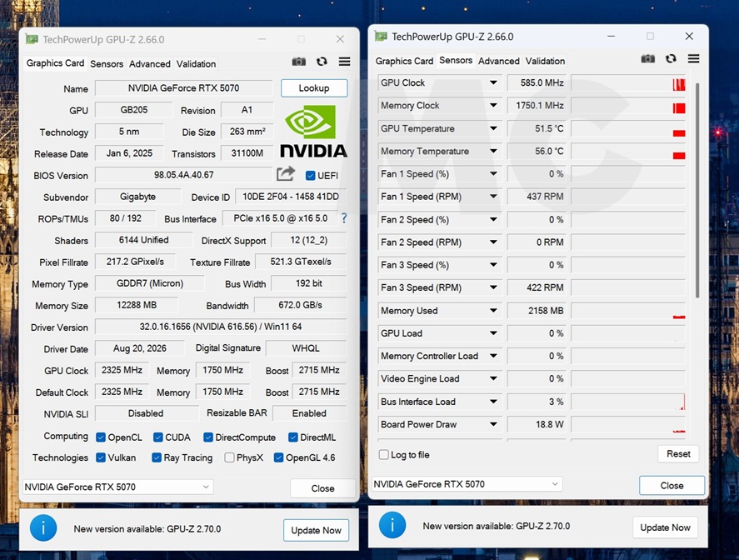Open the Memory Temperature sensor dropdown arrow
This screenshot has height=560, width=739.
[493, 151]
